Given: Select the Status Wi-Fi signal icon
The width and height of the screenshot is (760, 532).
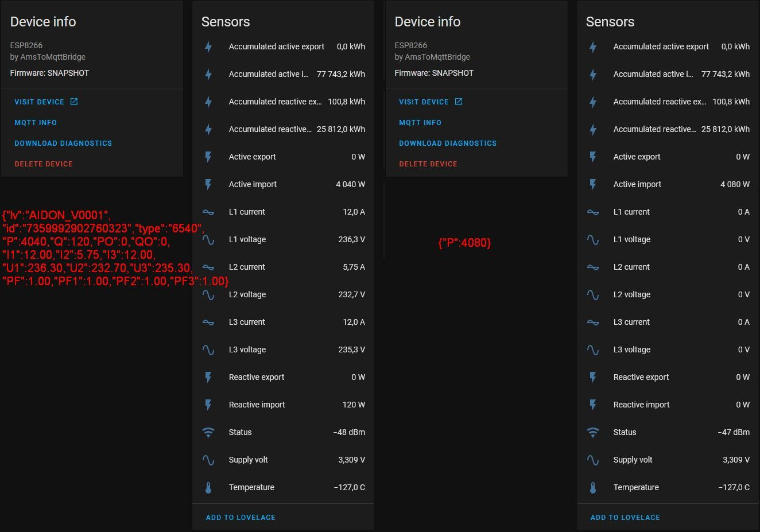Looking at the screenshot, I should pos(208,432).
